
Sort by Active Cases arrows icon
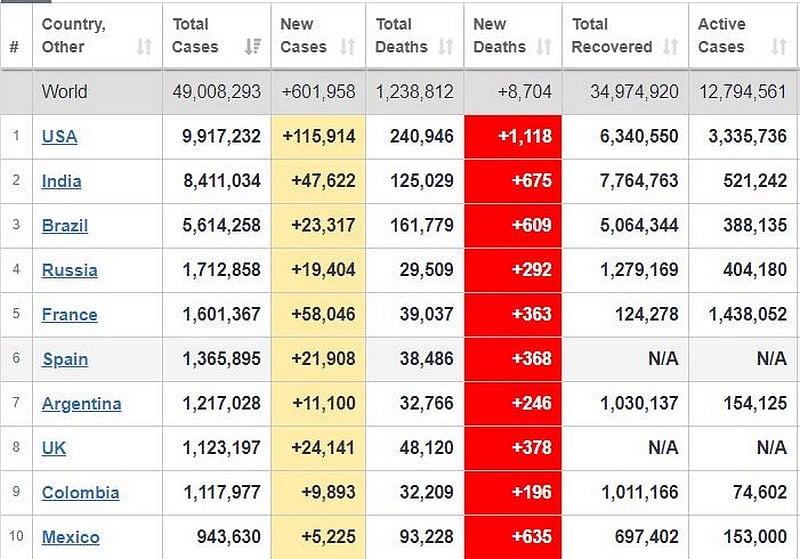[779, 47]
